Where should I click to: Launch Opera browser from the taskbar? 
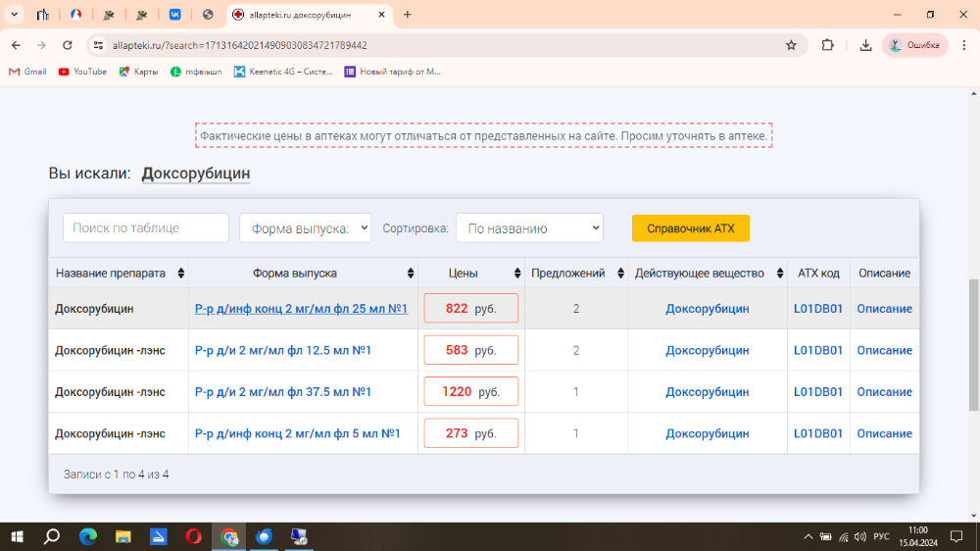pyautogui.click(x=194, y=536)
